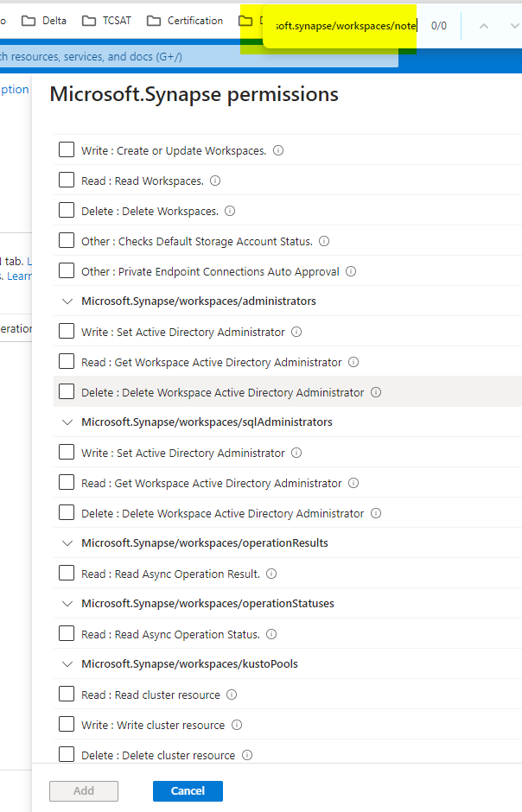Click the previous-match up arrow in the find bar
This screenshot has height=812, width=522.
(485, 26)
